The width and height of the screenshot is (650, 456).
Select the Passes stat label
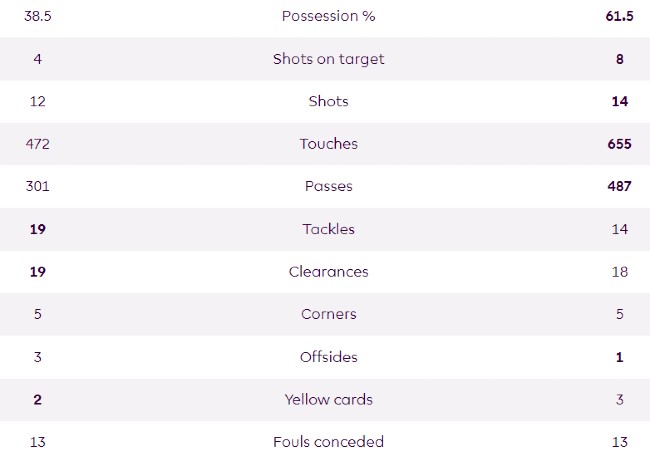coord(328,186)
